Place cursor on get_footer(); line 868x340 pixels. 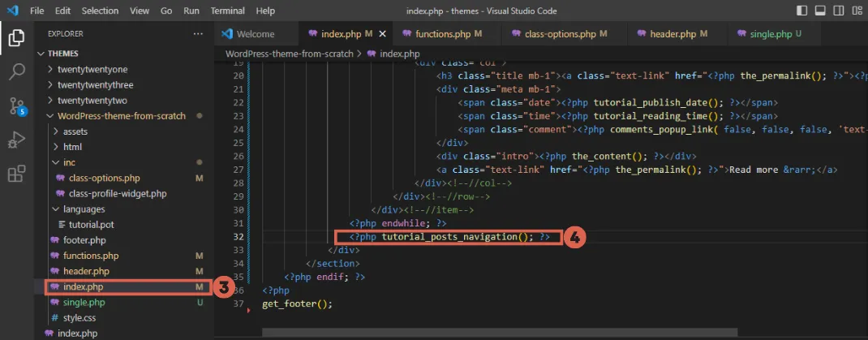coord(297,304)
